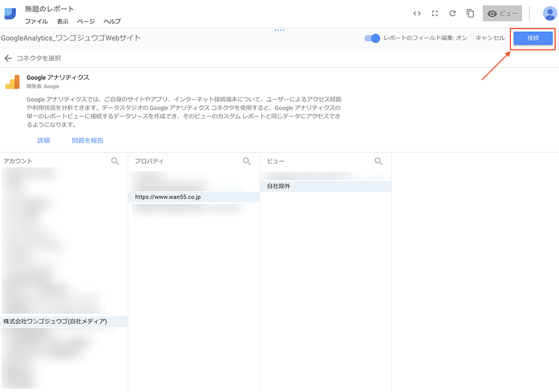Click the コネクタを選択 label

coord(39,58)
